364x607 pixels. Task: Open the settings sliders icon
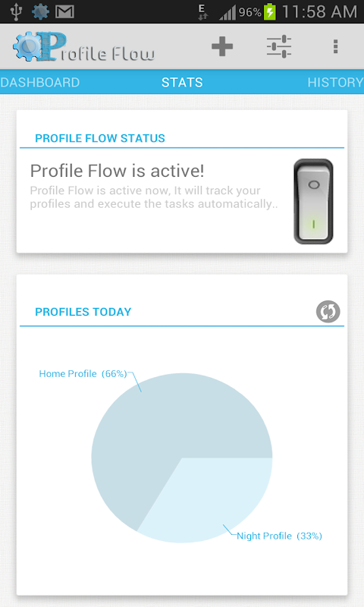click(279, 46)
